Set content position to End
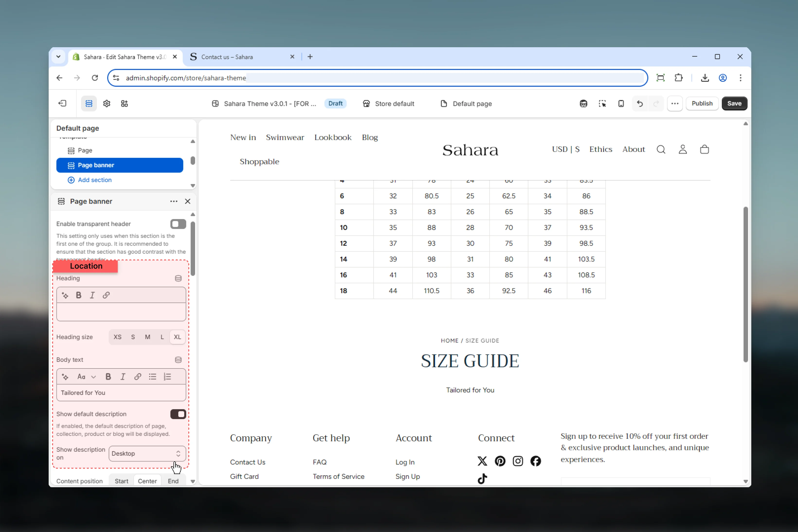The image size is (798, 532). (x=173, y=481)
